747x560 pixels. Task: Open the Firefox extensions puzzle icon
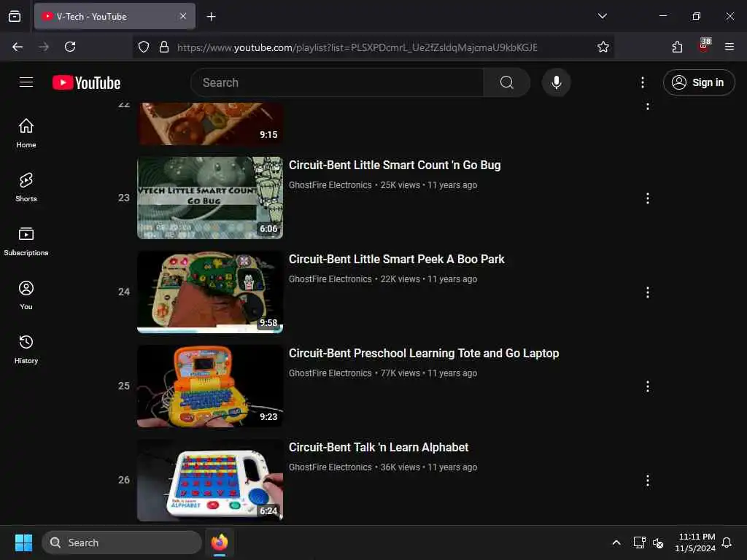[677, 47]
